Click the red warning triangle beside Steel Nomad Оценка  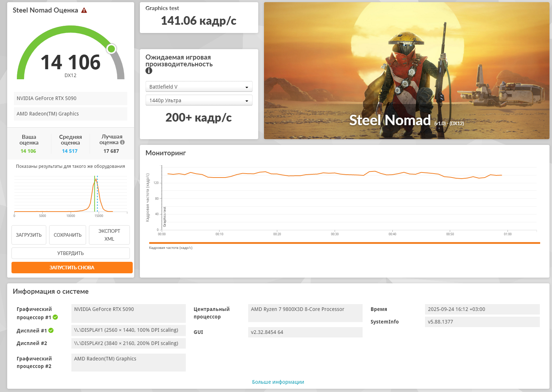[x=84, y=10]
